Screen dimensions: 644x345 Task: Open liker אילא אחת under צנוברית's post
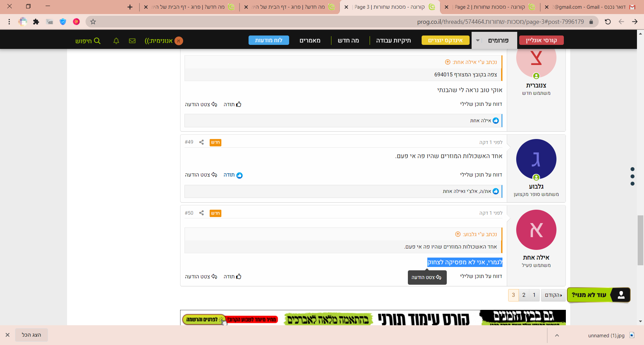point(481,121)
